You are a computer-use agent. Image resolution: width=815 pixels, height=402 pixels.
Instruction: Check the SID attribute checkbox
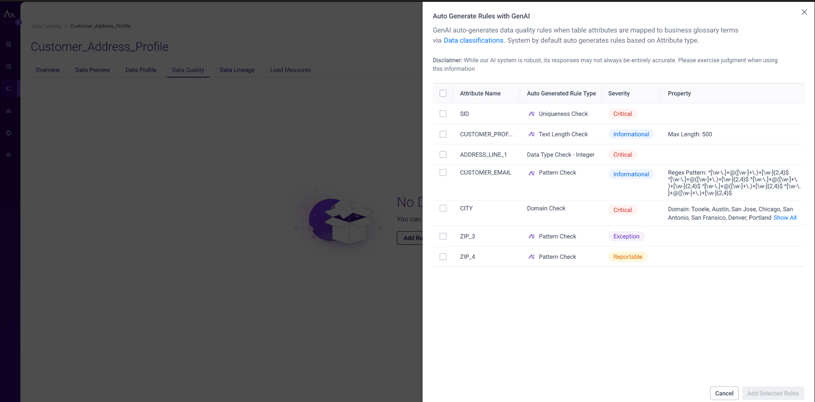point(443,114)
